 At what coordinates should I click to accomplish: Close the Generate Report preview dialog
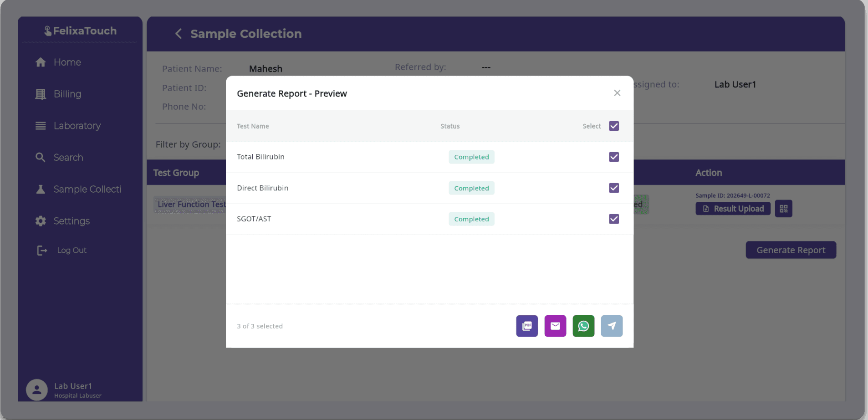pyautogui.click(x=617, y=93)
